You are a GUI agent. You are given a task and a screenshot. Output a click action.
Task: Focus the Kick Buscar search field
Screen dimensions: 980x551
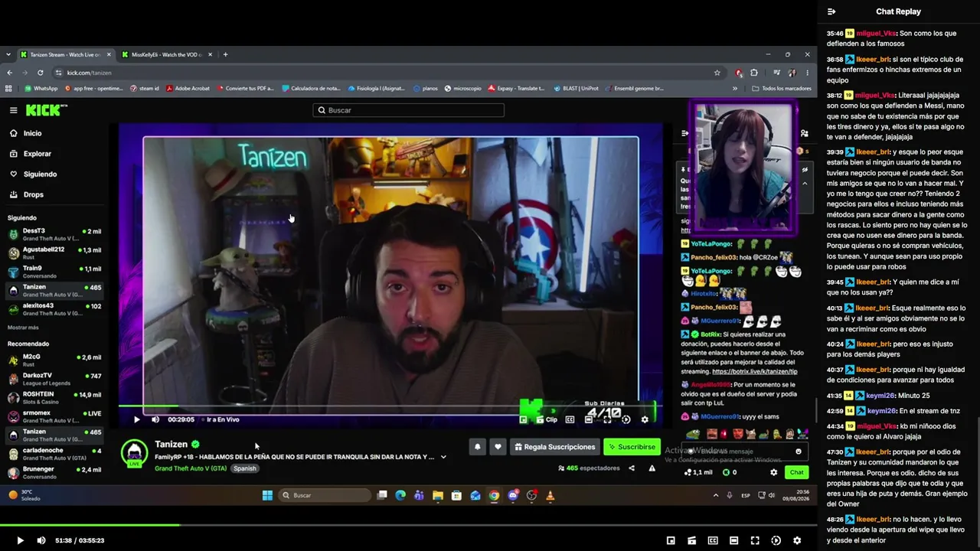(408, 110)
